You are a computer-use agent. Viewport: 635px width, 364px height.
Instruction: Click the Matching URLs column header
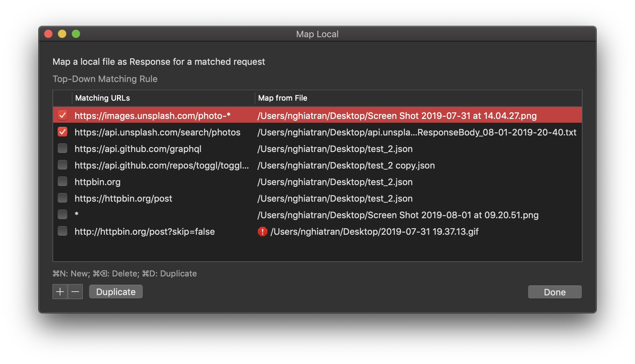coord(102,98)
